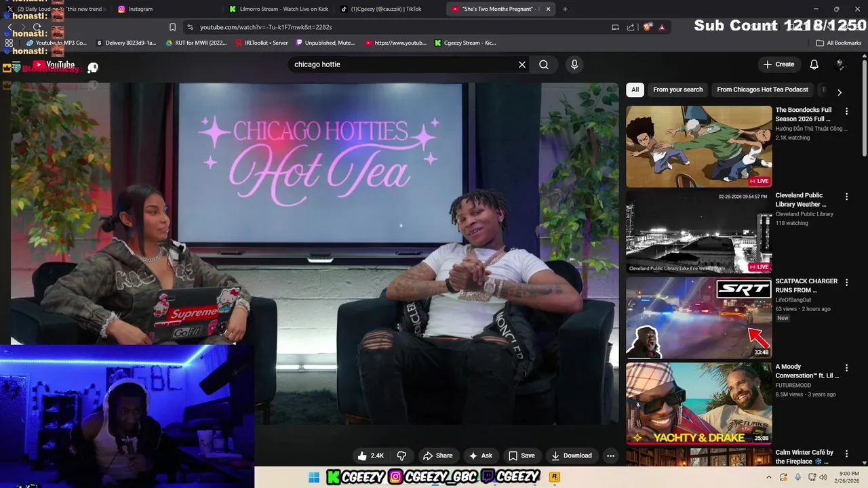Open "IRLToolkit • Server" bookmark
Viewport: 868px width, 488px height.
point(262,43)
